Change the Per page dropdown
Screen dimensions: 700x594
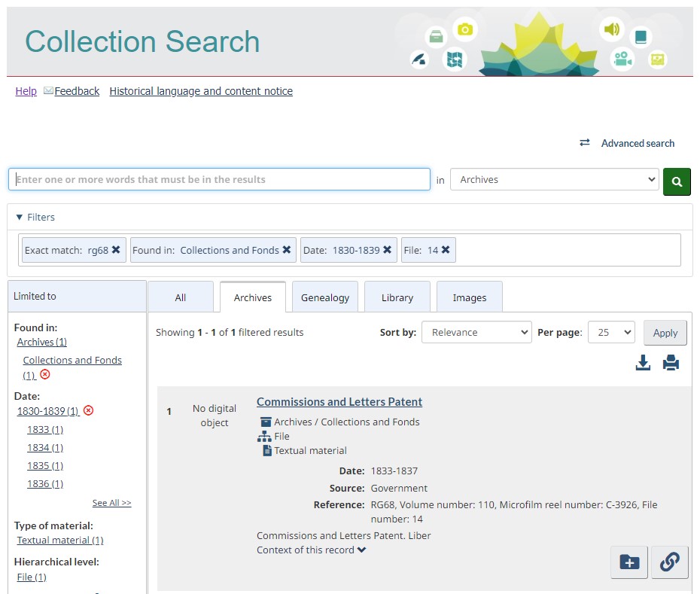click(610, 332)
